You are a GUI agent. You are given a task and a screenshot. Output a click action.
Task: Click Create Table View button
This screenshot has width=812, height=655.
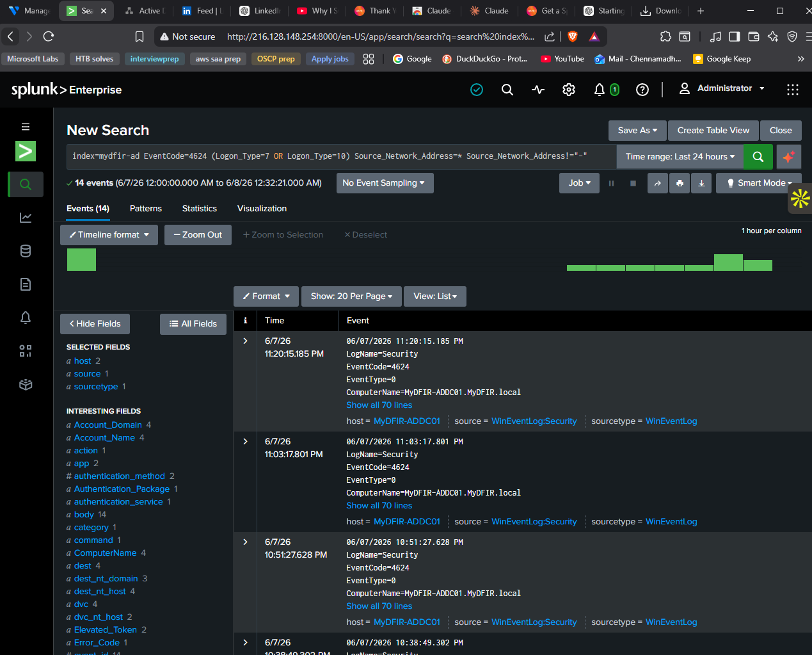coord(713,131)
